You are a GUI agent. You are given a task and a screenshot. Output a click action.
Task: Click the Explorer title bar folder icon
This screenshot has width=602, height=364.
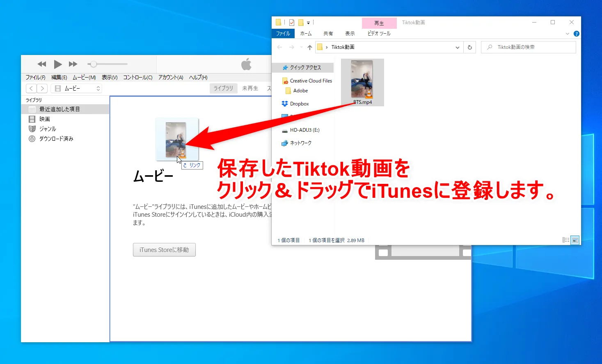[278, 23]
